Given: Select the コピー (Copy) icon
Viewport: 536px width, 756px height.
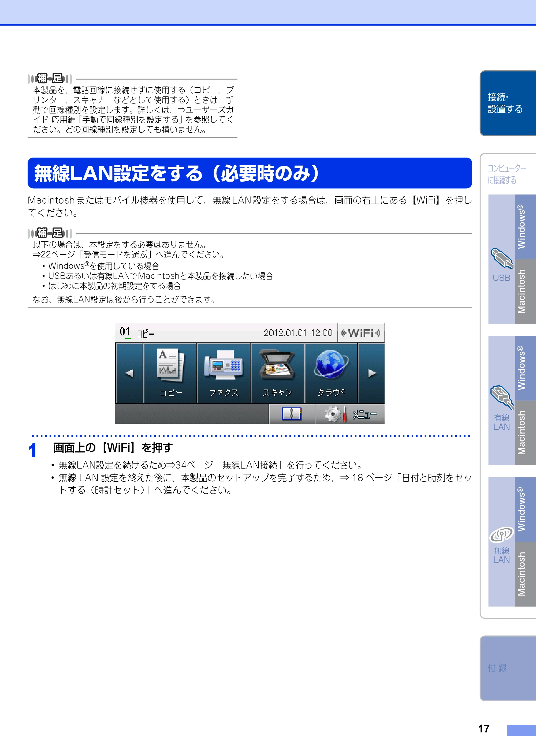Looking at the screenshot, I should (x=170, y=373).
